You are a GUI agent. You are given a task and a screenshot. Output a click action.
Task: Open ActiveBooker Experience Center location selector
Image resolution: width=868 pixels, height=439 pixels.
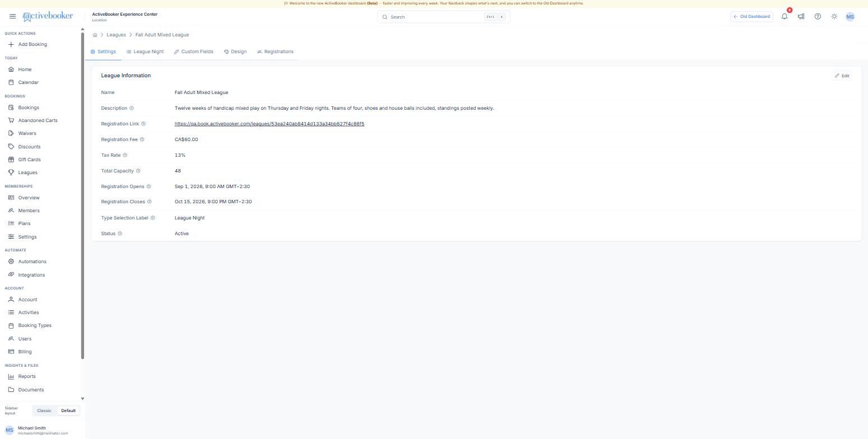[x=125, y=17]
